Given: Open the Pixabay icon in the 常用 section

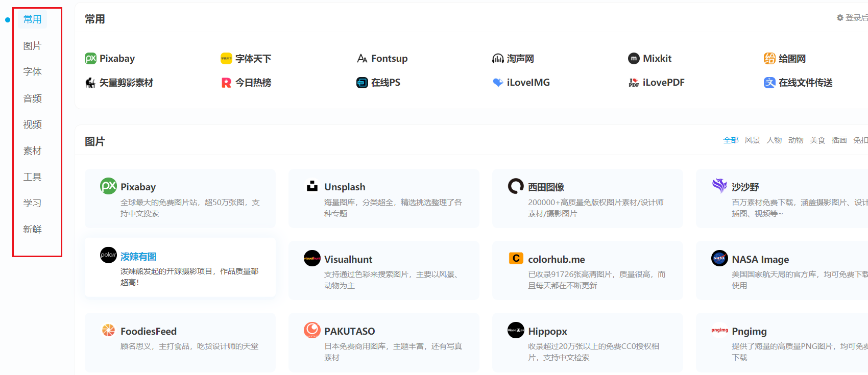Looking at the screenshot, I should [x=90, y=59].
